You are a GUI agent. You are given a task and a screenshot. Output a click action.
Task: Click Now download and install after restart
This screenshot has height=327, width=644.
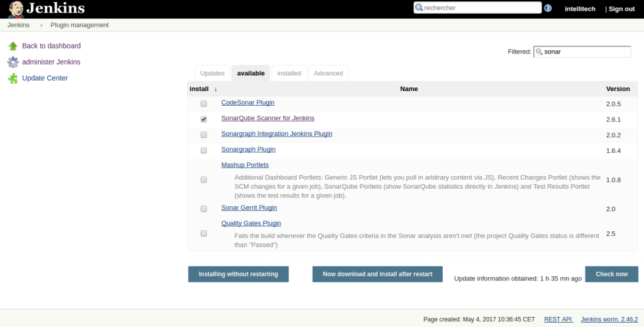(x=377, y=274)
